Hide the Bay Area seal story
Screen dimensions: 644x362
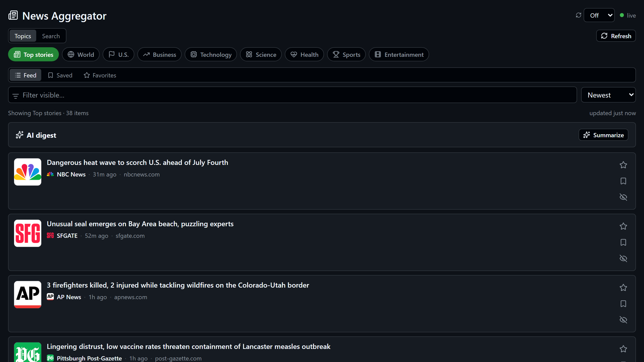tap(623, 258)
